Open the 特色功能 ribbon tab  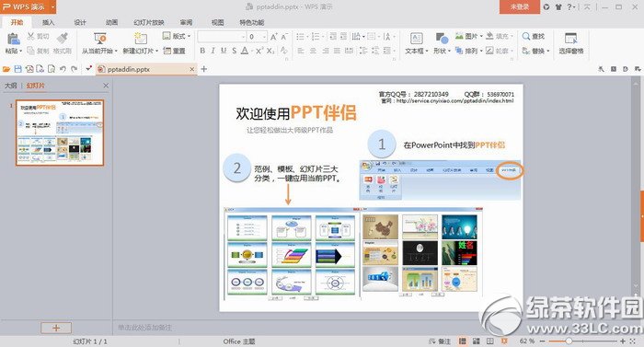point(252,22)
